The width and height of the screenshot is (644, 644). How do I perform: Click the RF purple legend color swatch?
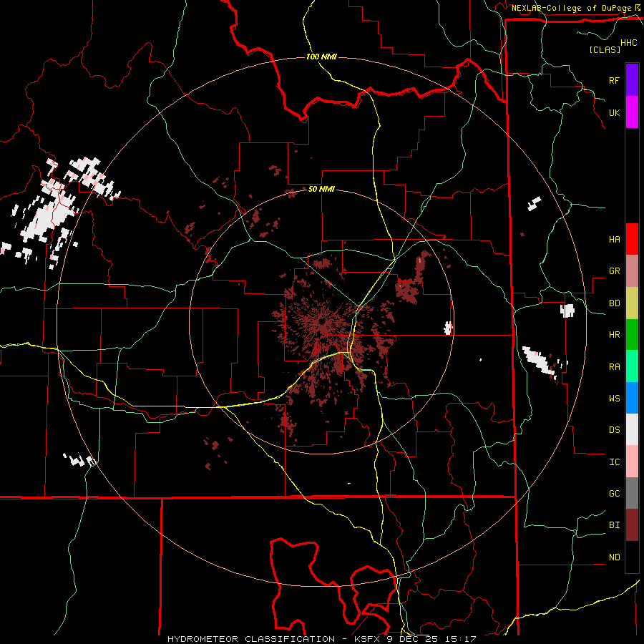point(632,80)
